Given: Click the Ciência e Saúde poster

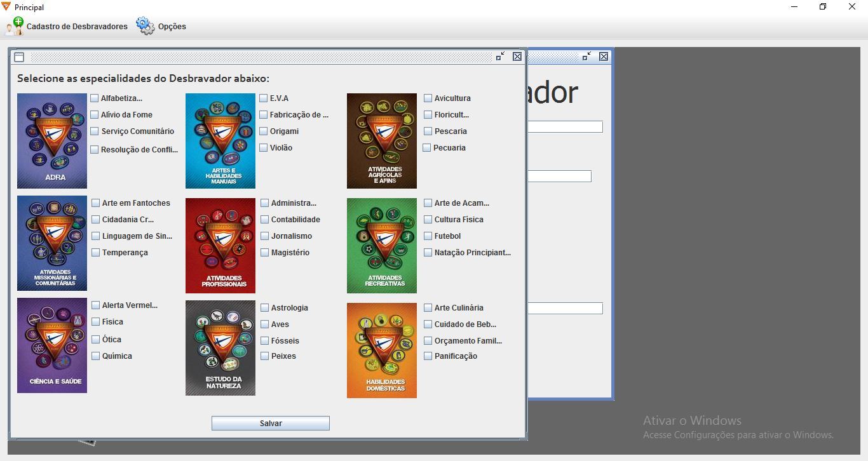Looking at the screenshot, I should point(52,345).
